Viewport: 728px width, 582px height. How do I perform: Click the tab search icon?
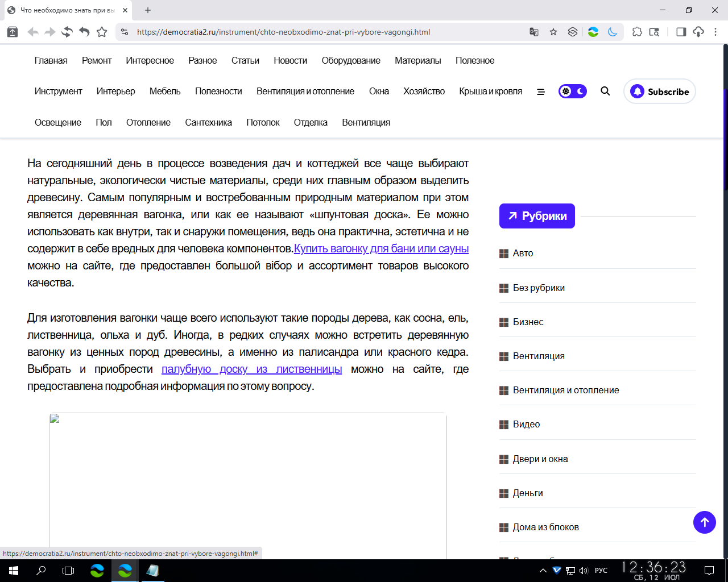655,32
